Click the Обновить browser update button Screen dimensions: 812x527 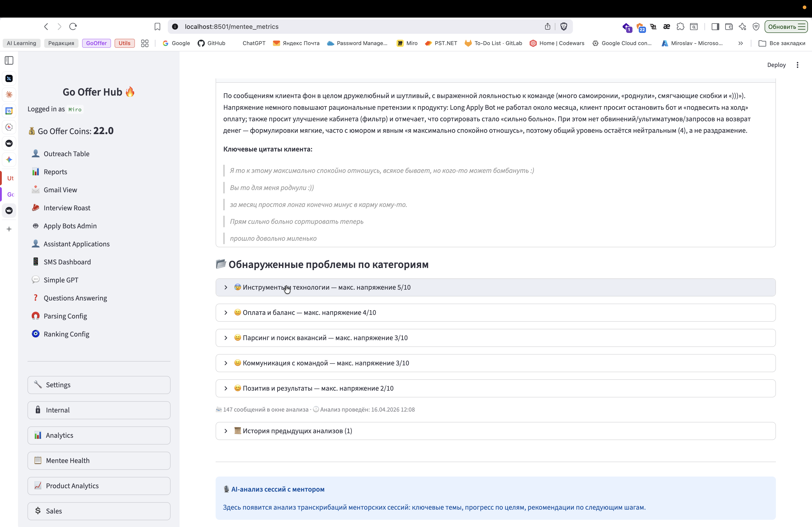(x=786, y=27)
